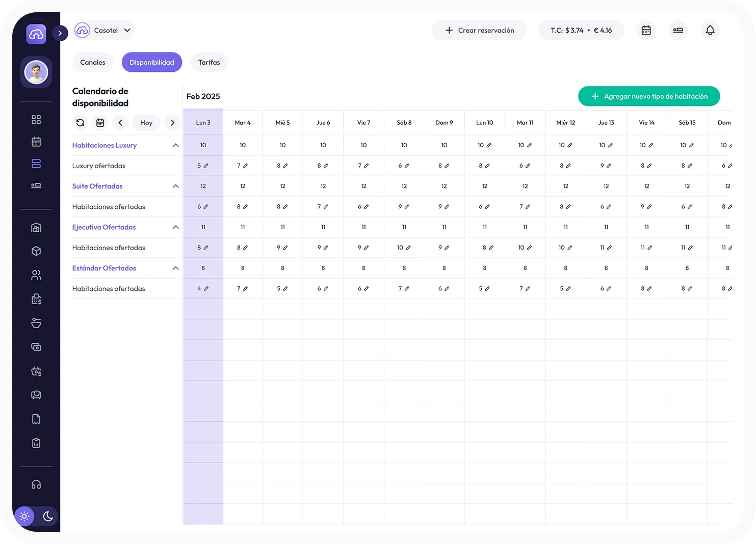Click the notification bell icon
The height and width of the screenshot is (544, 756).
[710, 31]
